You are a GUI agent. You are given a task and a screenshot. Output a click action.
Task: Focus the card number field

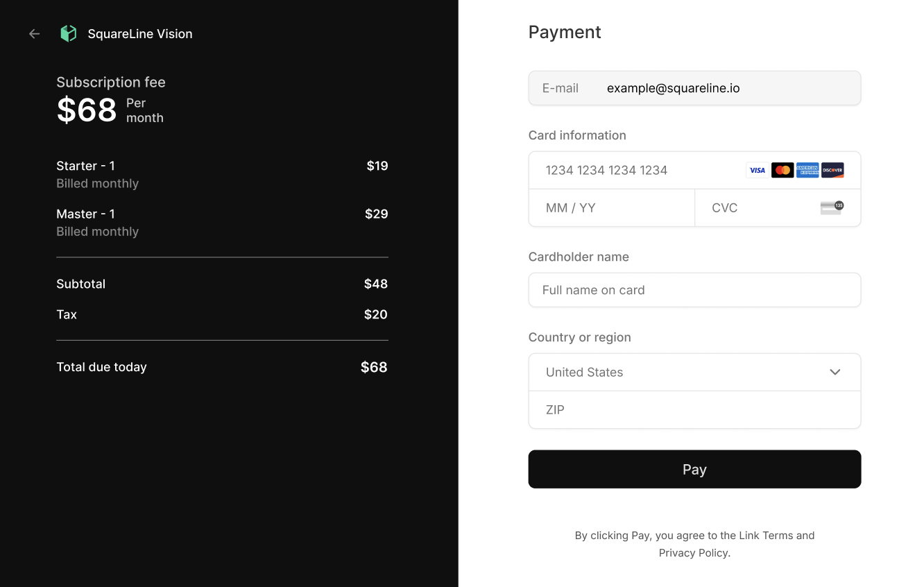(x=694, y=171)
